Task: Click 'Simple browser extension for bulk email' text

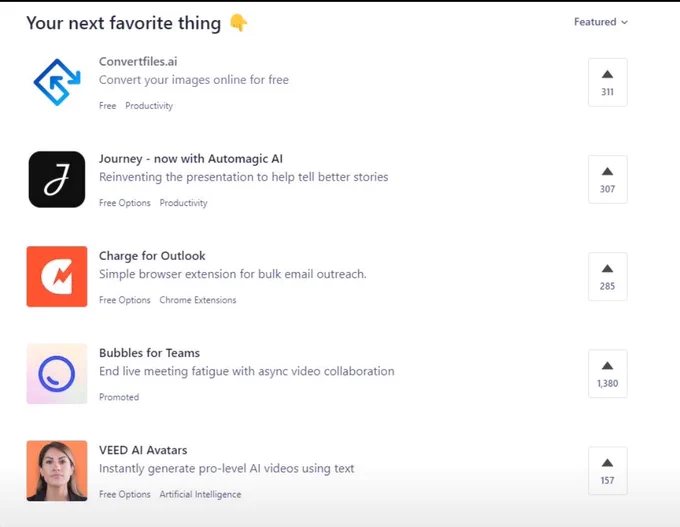Action: (x=232, y=275)
